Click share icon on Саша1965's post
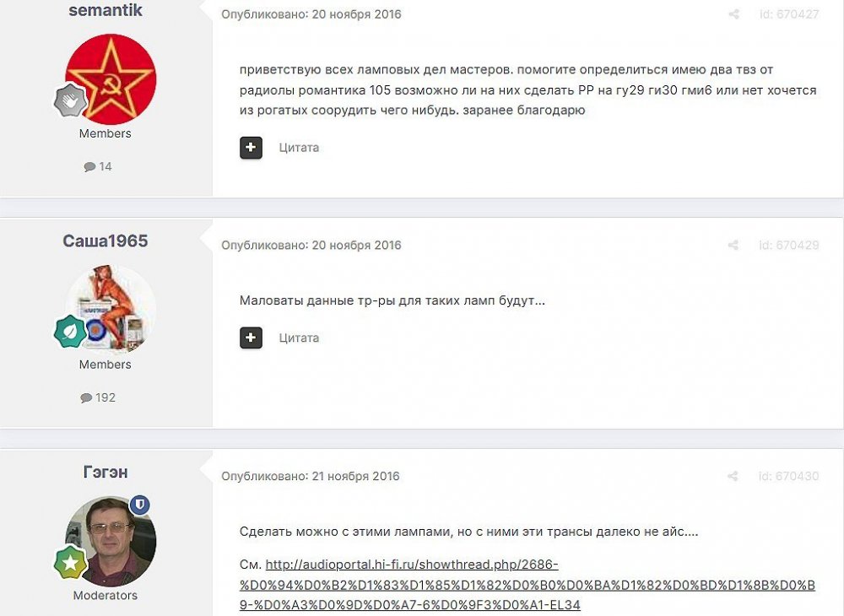 pyautogui.click(x=733, y=246)
